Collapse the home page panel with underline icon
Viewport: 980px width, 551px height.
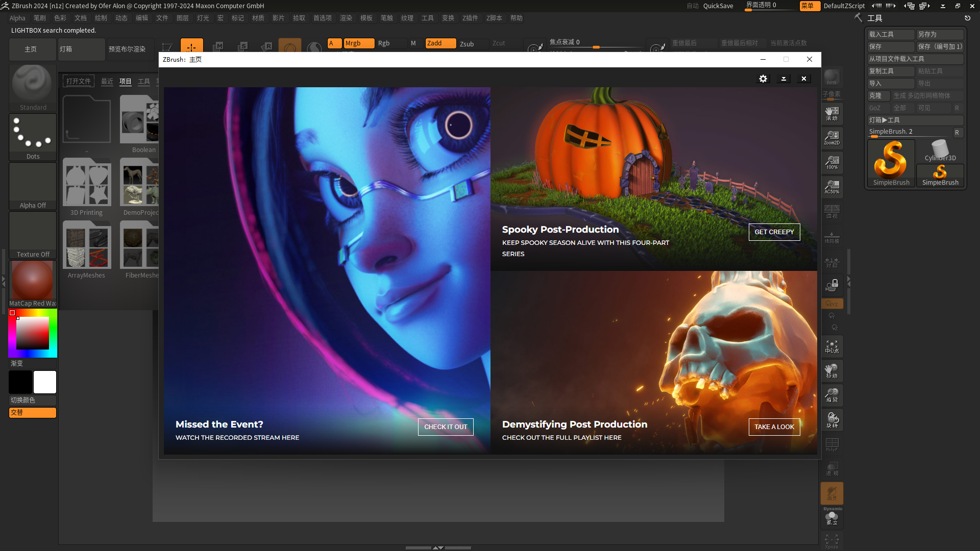click(x=783, y=79)
